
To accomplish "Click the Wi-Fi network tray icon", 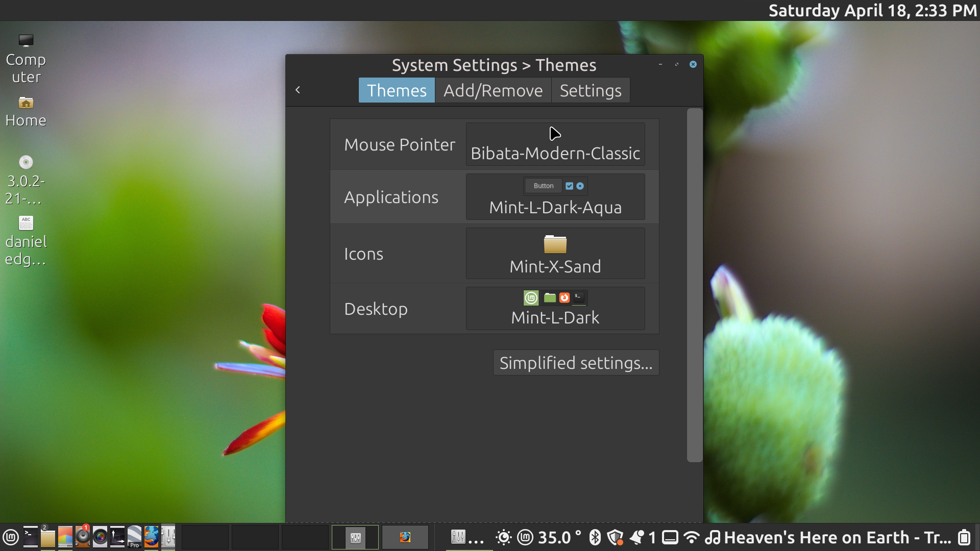I will [x=692, y=537].
